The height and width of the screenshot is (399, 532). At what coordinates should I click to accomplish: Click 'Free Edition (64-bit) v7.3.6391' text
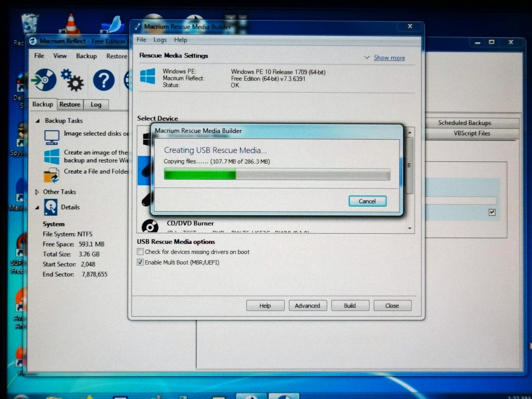268,79
